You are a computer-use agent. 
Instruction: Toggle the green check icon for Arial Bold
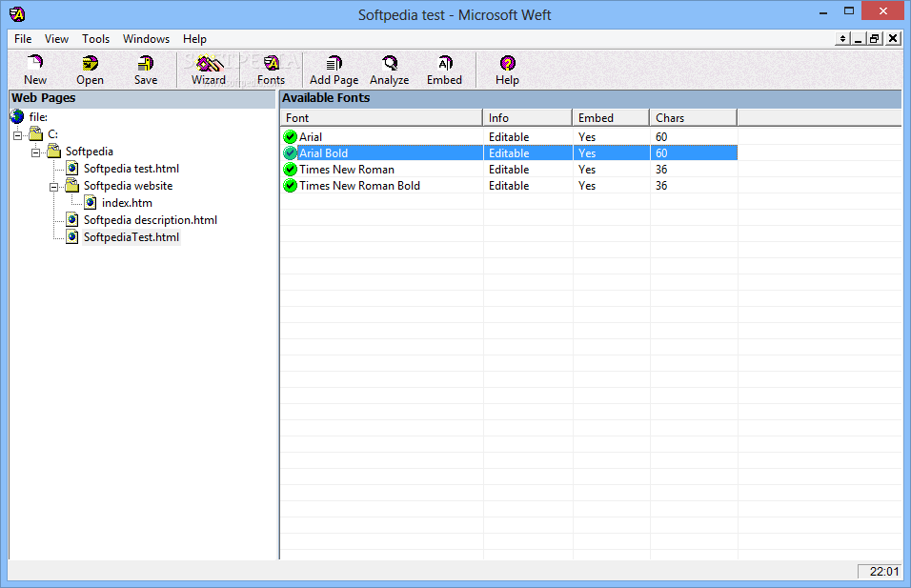tap(290, 153)
